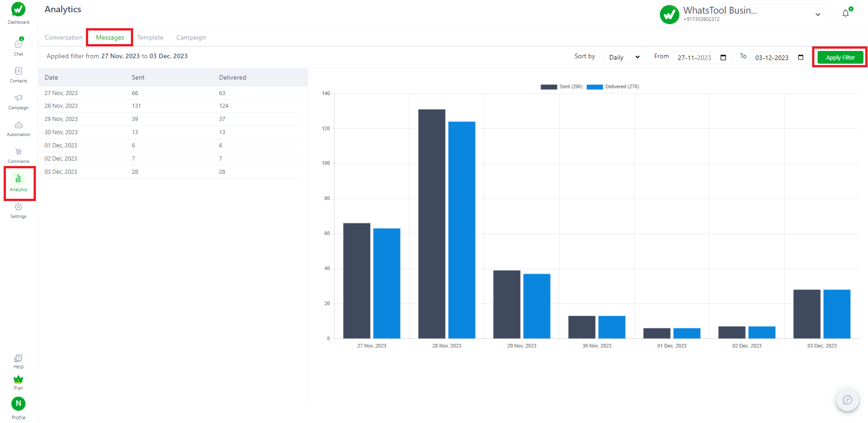Click the Delivered column header
868x423 pixels.
pyautogui.click(x=233, y=77)
